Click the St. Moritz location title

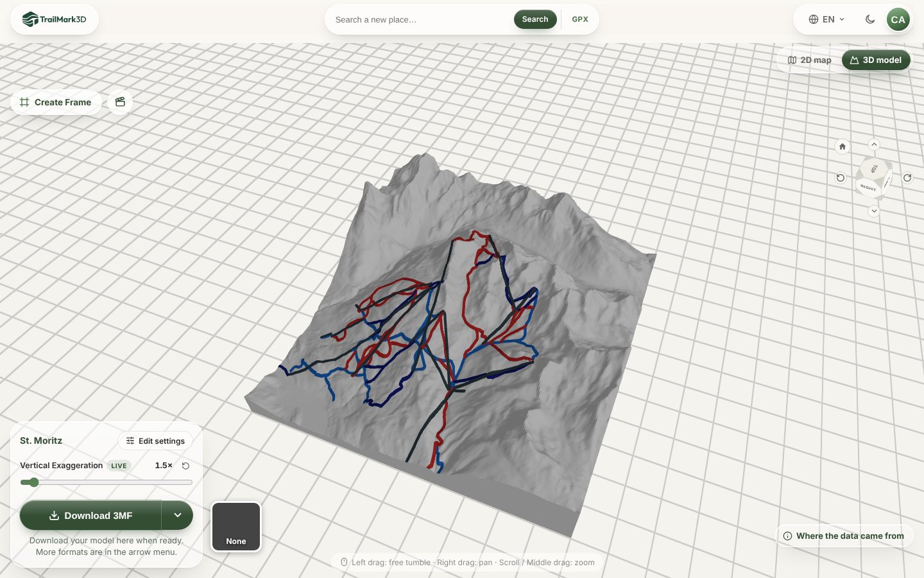(41, 441)
